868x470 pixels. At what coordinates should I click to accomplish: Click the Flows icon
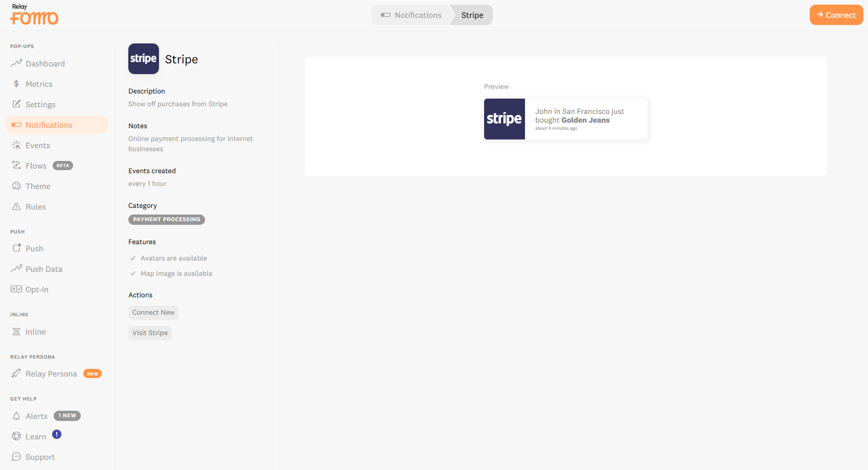(x=16, y=166)
